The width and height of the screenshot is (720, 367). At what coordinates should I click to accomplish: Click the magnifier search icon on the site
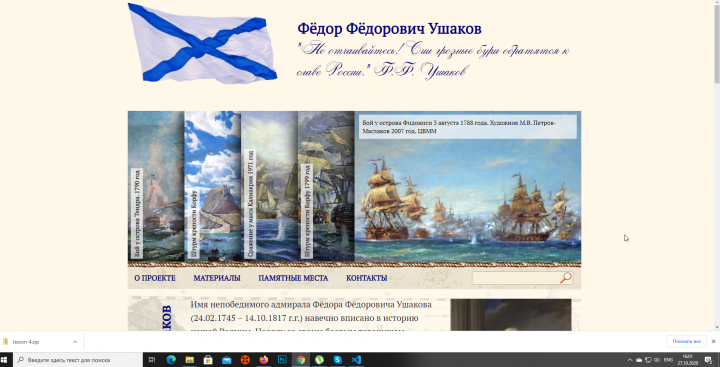click(x=566, y=277)
